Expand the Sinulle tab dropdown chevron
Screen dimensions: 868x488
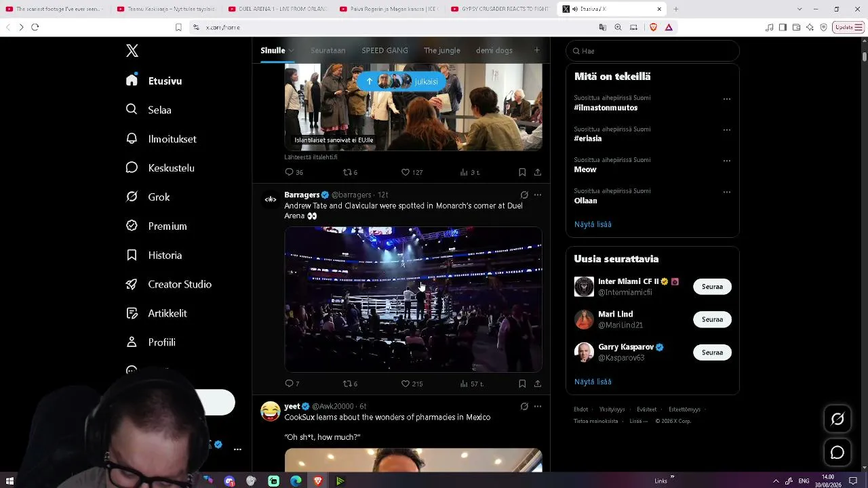(x=291, y=51)
